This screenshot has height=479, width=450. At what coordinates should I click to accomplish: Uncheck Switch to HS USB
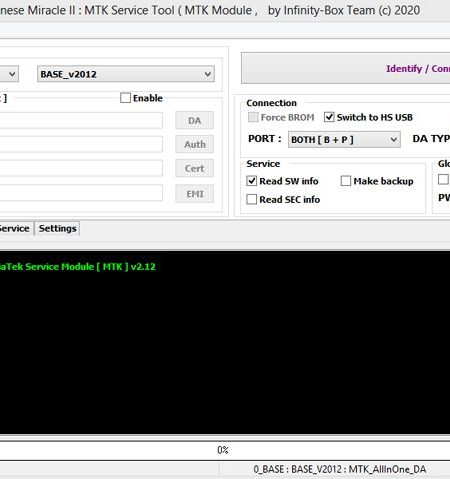329,117
